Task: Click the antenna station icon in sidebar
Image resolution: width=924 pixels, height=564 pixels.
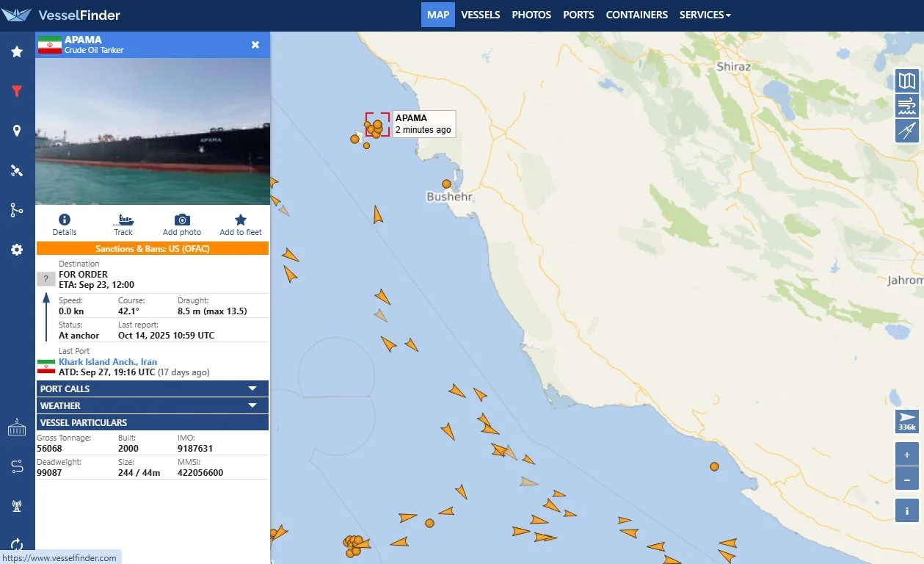Action: click(x=17, y=505)
